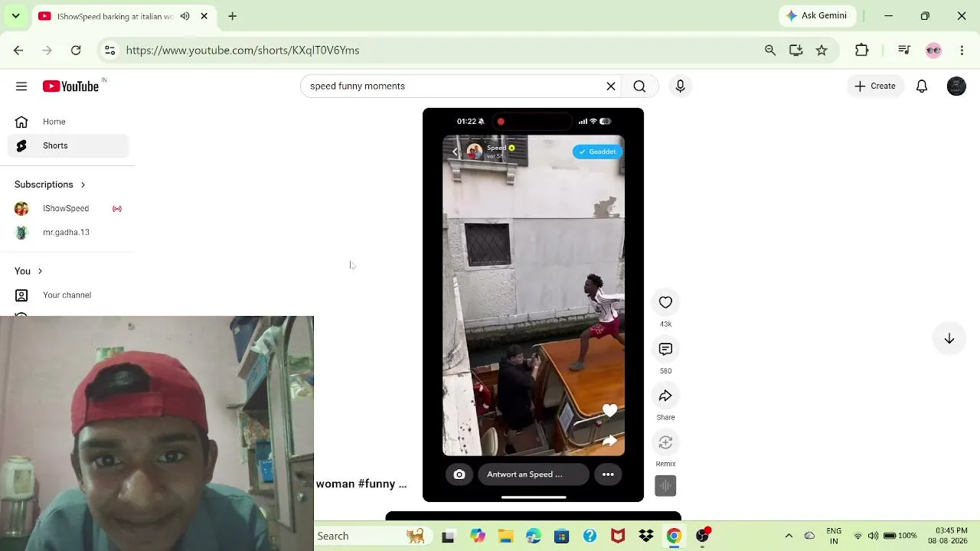Expand the You section
980x551 pixels.
[x=28, y=271]
